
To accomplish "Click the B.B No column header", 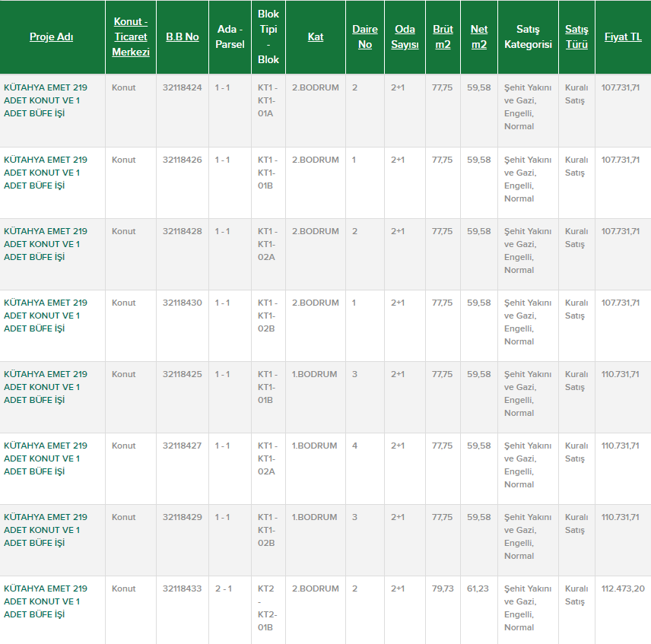I will 183,37.
